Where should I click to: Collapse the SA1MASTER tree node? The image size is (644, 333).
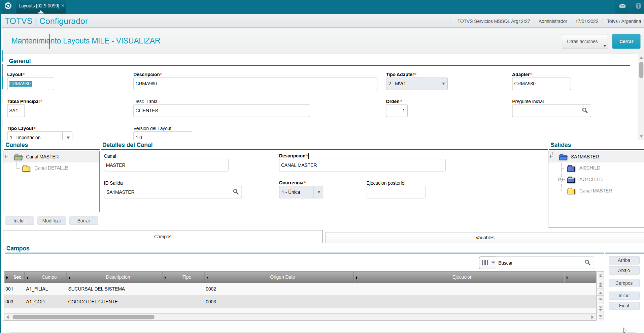tap(552, 156)
